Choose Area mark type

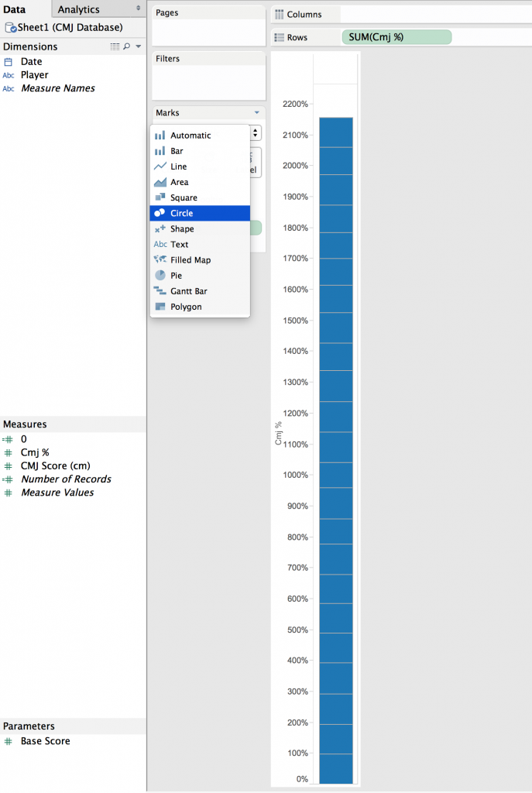[200, 182]
